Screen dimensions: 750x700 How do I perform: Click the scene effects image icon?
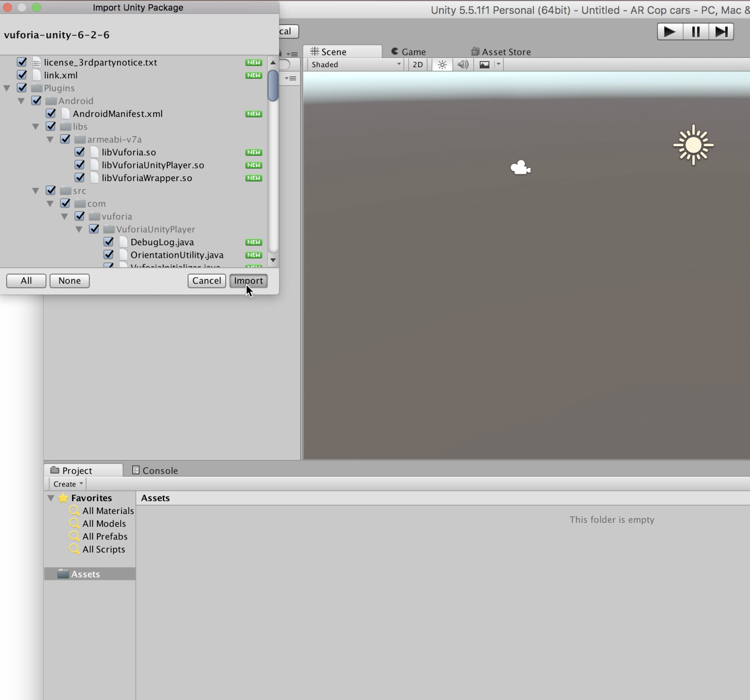[484, 65]
